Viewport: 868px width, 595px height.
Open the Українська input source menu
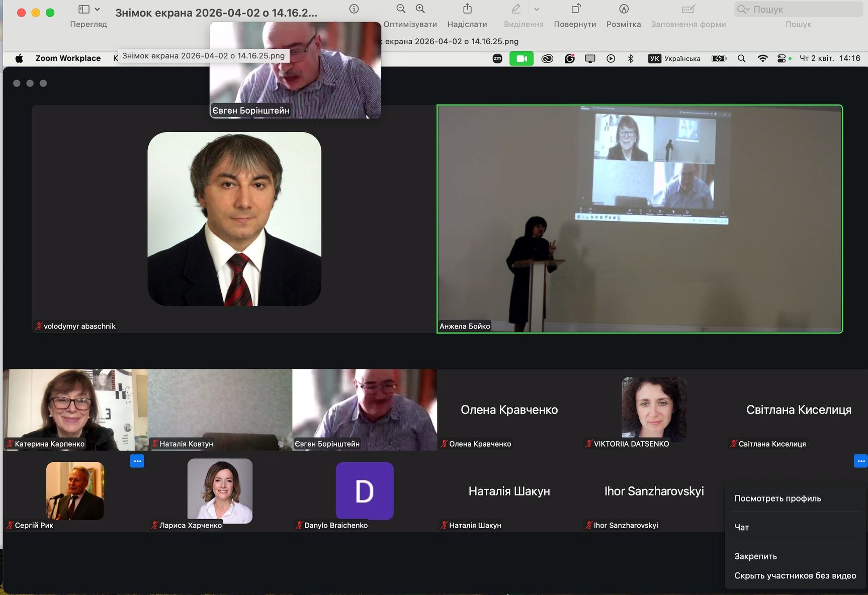[x=674, y=58]
